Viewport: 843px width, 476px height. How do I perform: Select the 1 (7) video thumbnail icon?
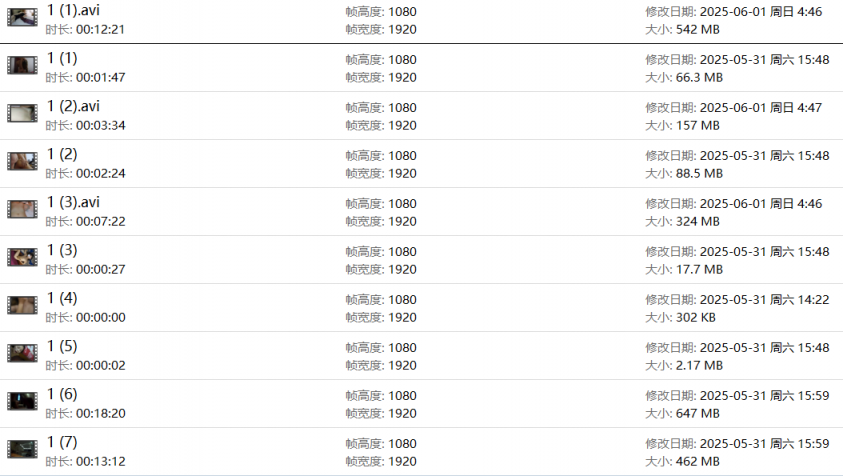pyautogui.click(x=22, y=449)
